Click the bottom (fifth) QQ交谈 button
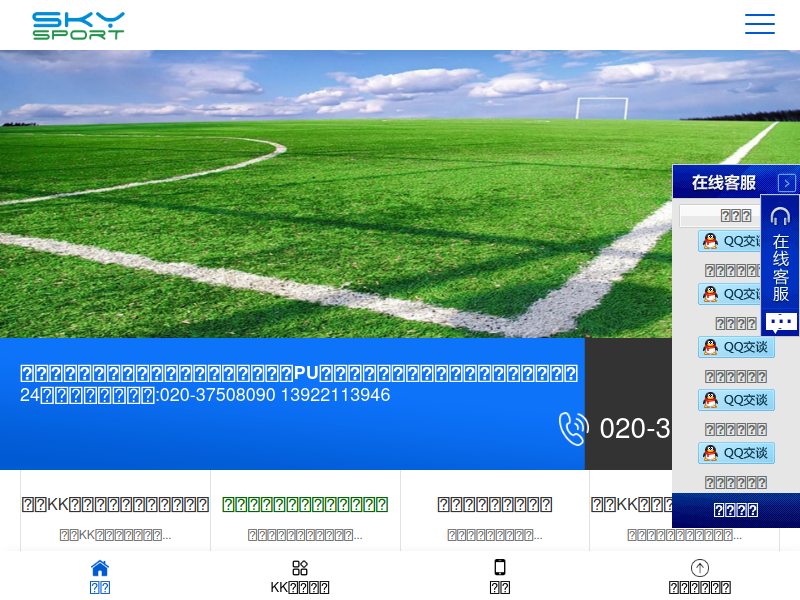800x600 pixels. (736, 453)
